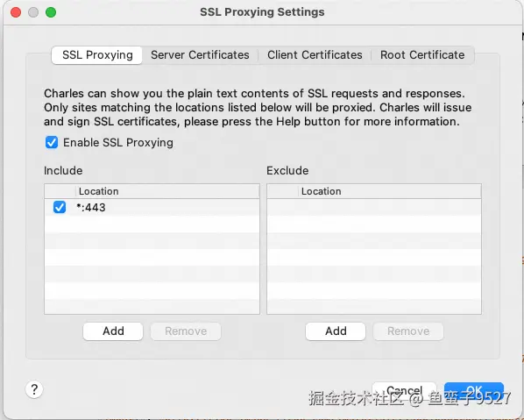Switch to the SSL Proxying tab

click(x=97, y=55)
